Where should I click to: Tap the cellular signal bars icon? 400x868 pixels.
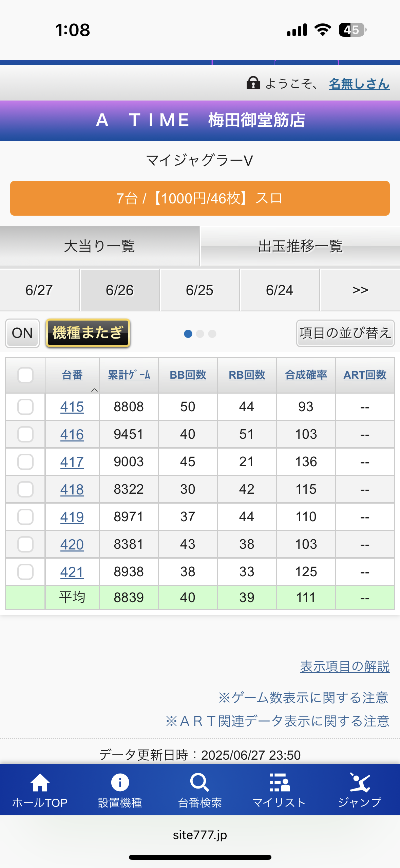coord(297,30)
